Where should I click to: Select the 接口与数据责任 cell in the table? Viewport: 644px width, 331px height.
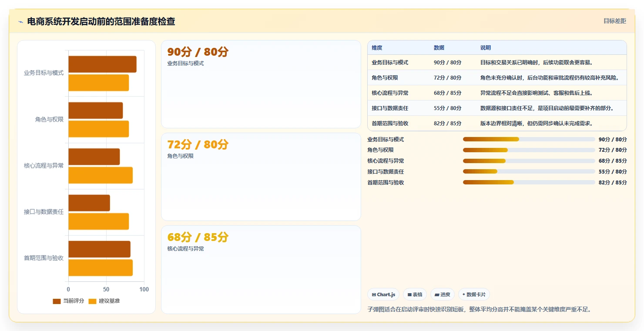point(390,108)
